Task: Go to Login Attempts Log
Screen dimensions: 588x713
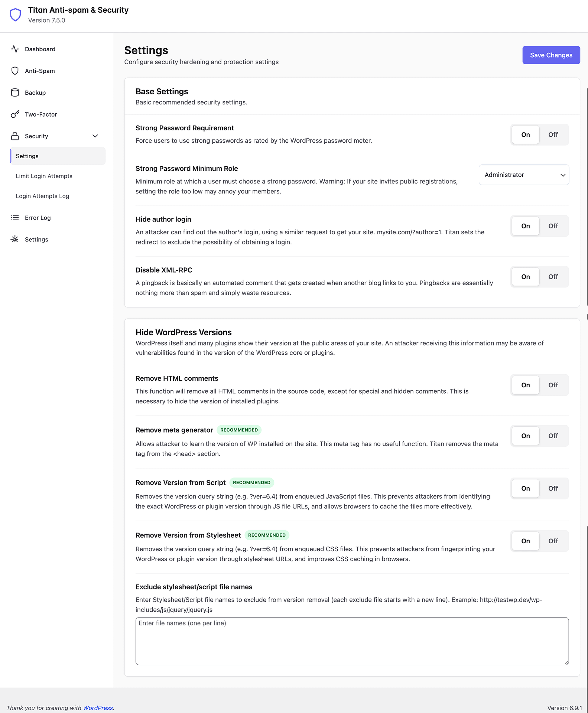Action: click(42, 196)
